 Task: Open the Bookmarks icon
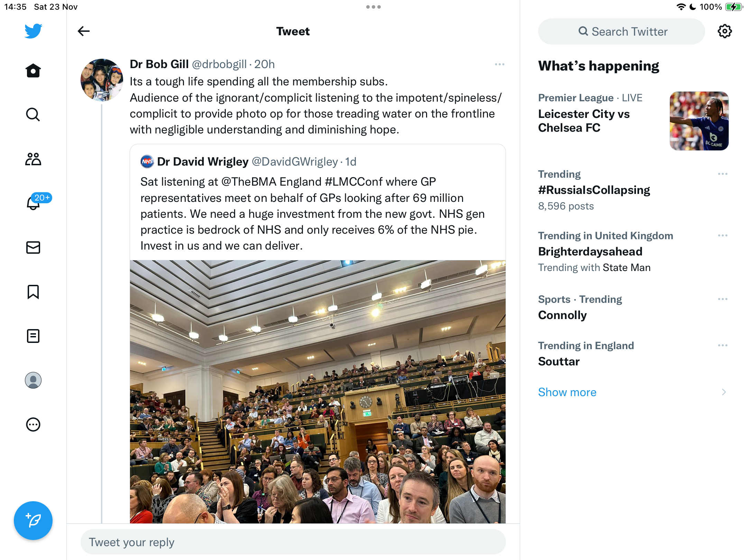(33, 292)
